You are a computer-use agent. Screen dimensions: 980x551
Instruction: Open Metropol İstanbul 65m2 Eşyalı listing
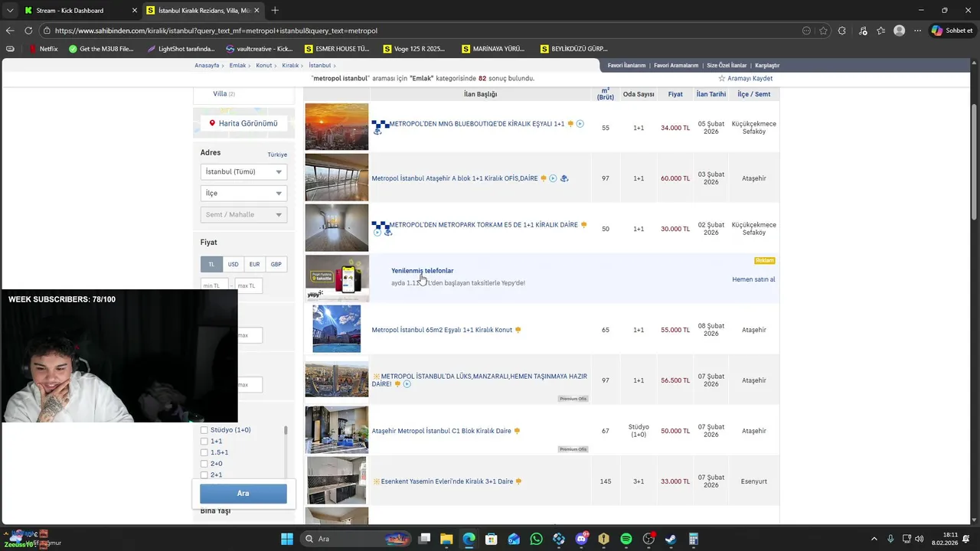442,330
